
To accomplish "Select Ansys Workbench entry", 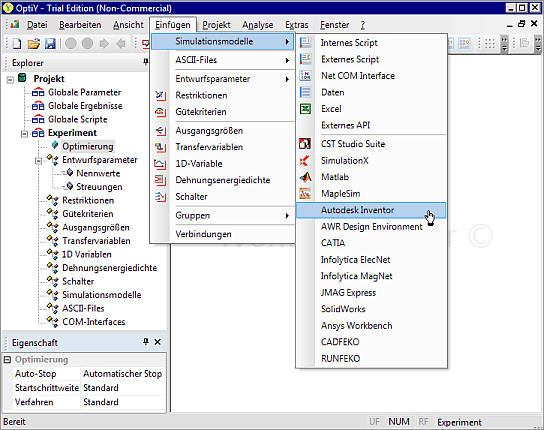I will (x=371, y=326).
